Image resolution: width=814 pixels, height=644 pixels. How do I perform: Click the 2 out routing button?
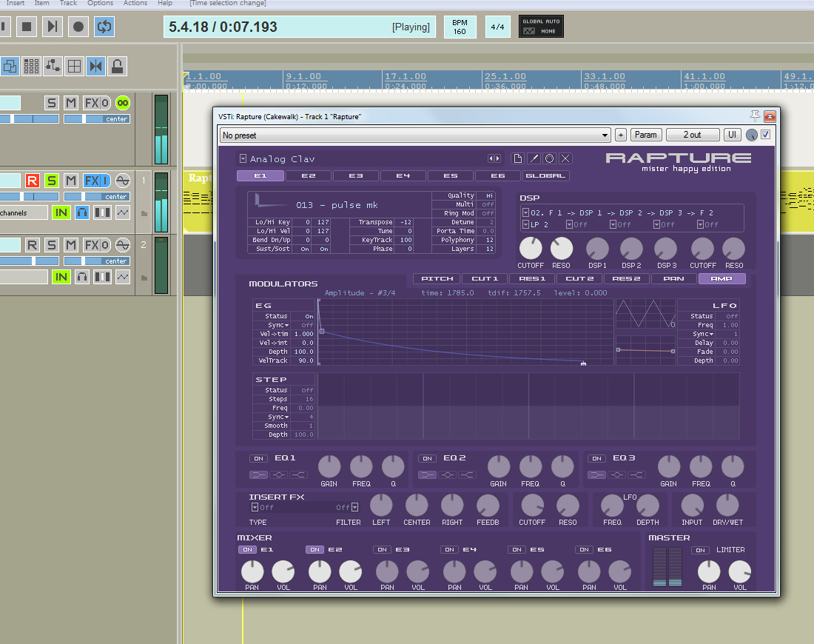(692, 135)
